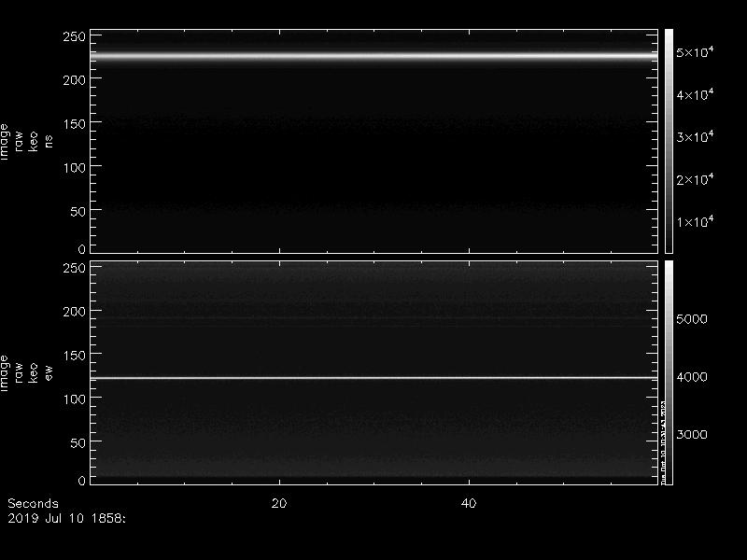This screenshot has width=747, height=560.
Task: Click the bright band in the NS keogram
Action: (x=374, y=56)
